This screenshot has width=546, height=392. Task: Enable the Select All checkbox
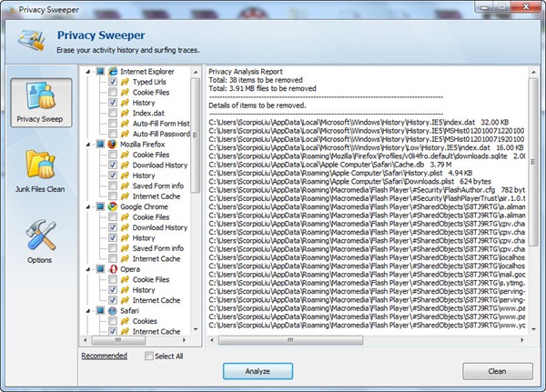click(149, 357)
